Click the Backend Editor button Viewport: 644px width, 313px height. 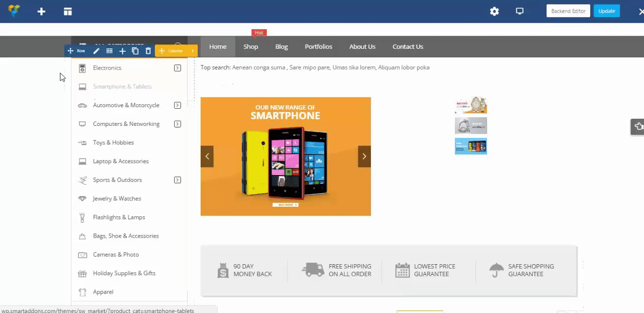point(568,11)
